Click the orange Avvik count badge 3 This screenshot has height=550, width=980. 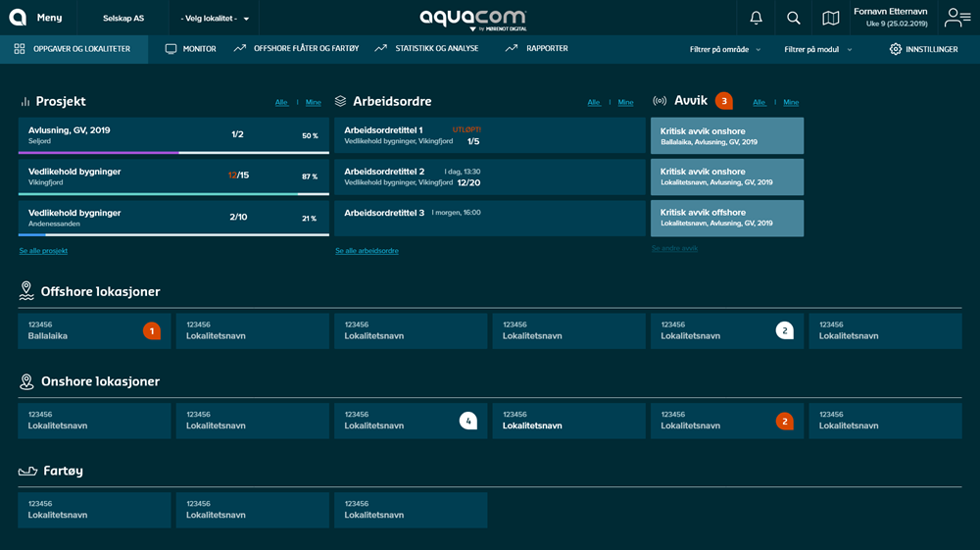click(724, 101)
